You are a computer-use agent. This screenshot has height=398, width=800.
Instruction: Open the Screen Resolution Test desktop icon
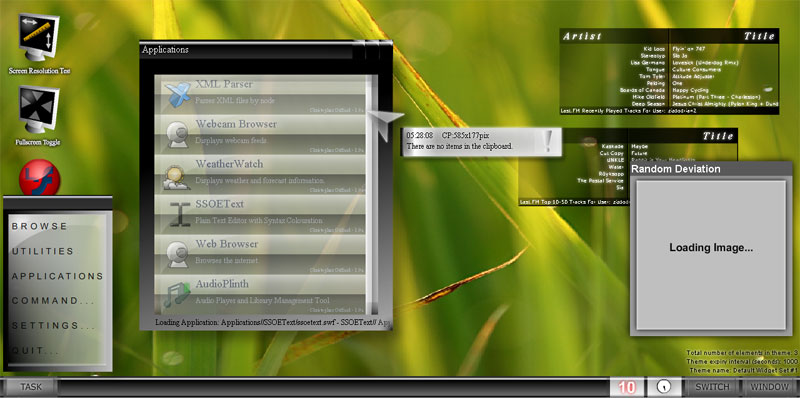(39, 38)
